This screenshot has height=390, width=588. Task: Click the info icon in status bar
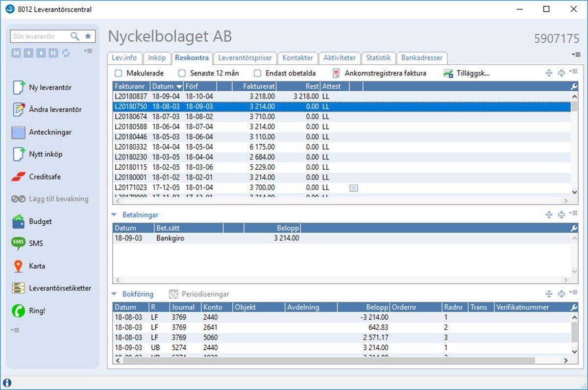(x=7, y=383)
